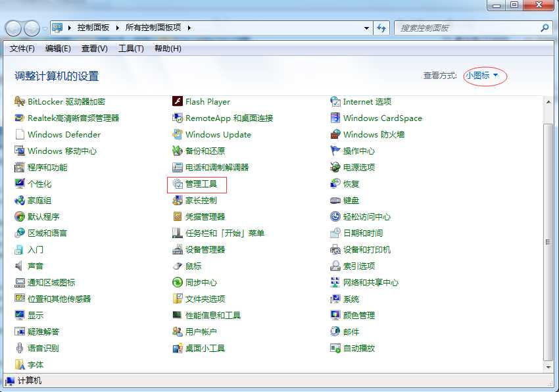Open the 查看(V) menu
Viewport: 559px width, 392px height.
95,49
